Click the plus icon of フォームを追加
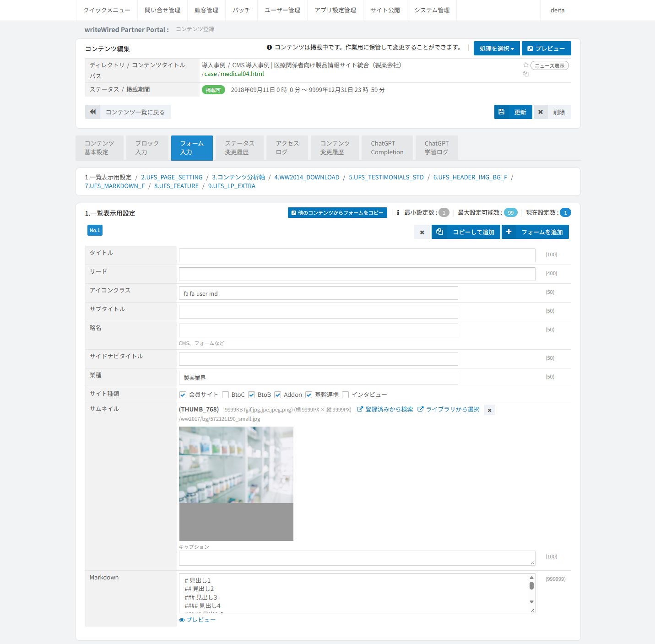The width and height of the screenshot is (655, 644). pyautogui.click(x=509, y=232)
